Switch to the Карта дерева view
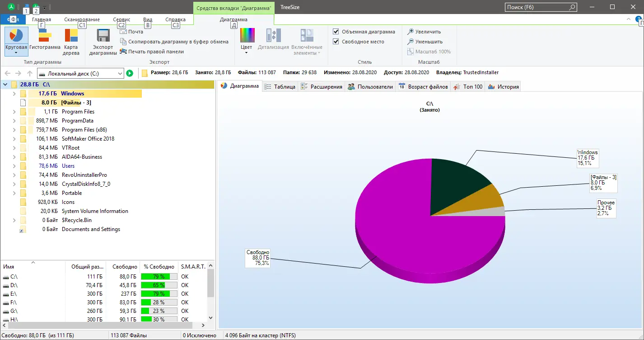Image resolution: width=644 pixels, height=340 pixels. pyautogui.click(x=70, y=41)
